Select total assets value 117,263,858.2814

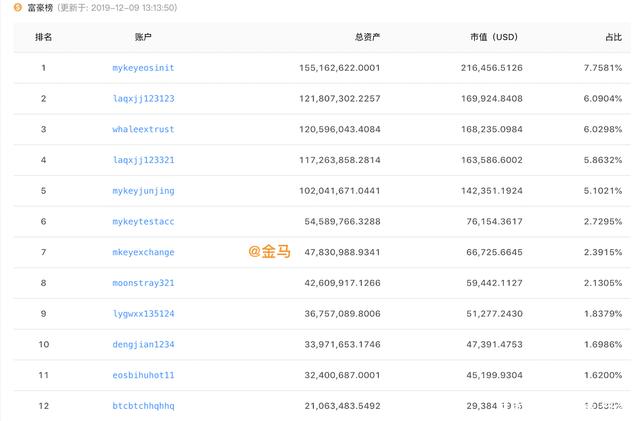[340, 160]
